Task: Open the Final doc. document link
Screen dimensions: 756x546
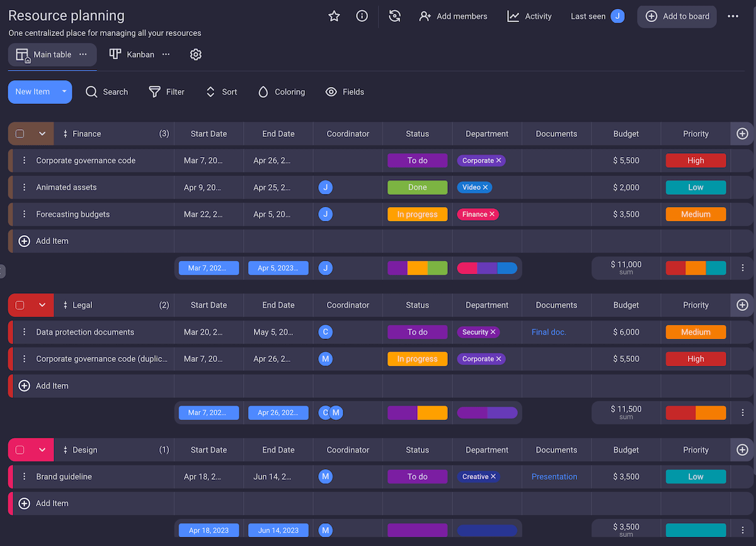Action: [x=549, y=332]
